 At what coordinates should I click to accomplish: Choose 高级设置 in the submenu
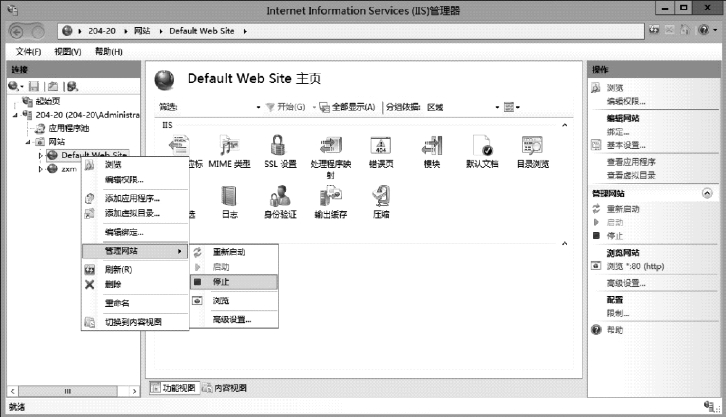click(x=234, y=319)
